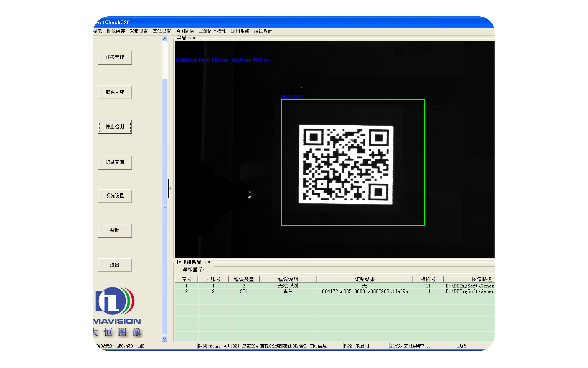The height and width of the screenshot is (368, 588).
Task: Click the 序号 column header
Action: click(x=186, y=279)
